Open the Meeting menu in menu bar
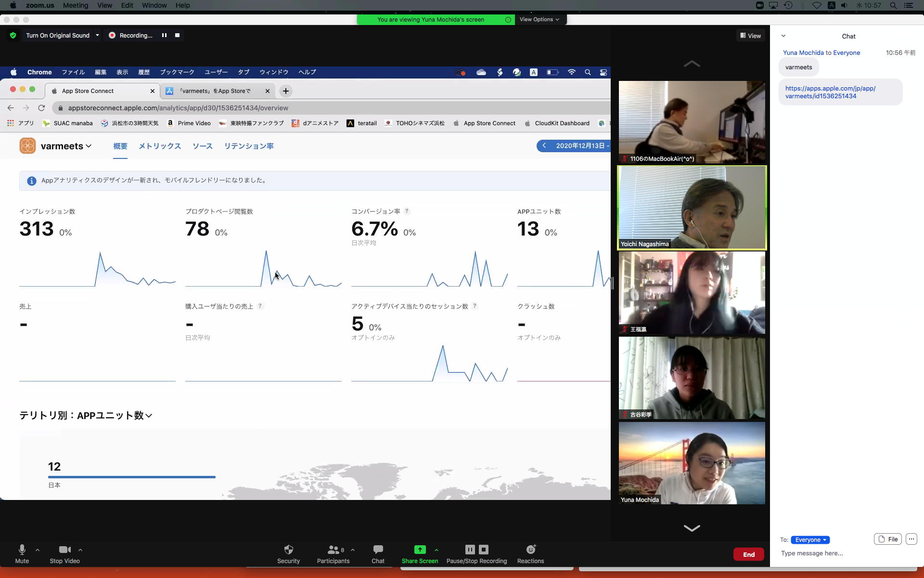This screenshot has height=578, width=924. (x=75, y=5)
